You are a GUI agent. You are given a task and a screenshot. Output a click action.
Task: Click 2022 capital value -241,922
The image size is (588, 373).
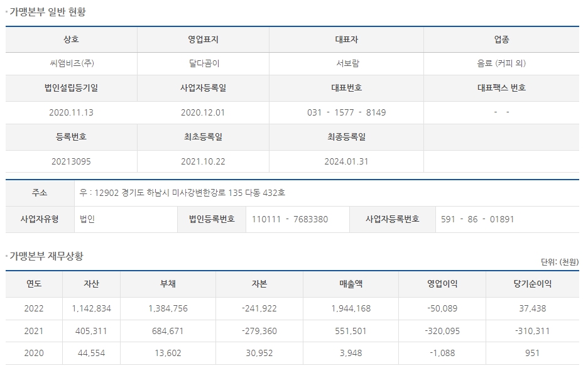[259, 308]
